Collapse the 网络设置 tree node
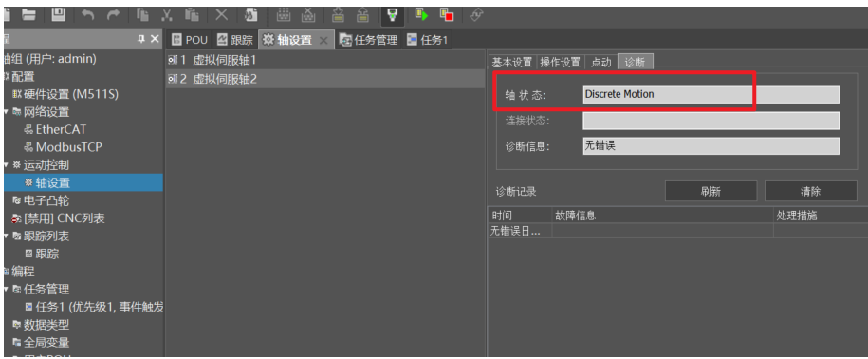Viewport: 868px width, 359px height. pos(6,112)
